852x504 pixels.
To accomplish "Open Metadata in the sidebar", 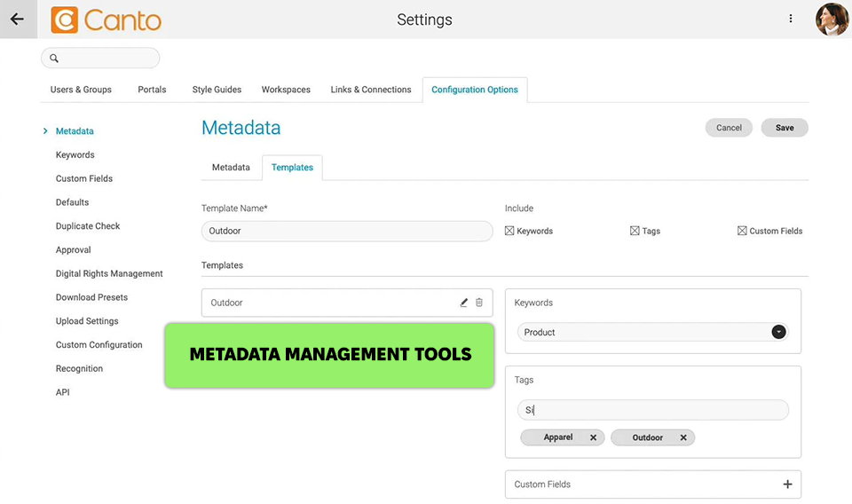I will coord(75,131).
